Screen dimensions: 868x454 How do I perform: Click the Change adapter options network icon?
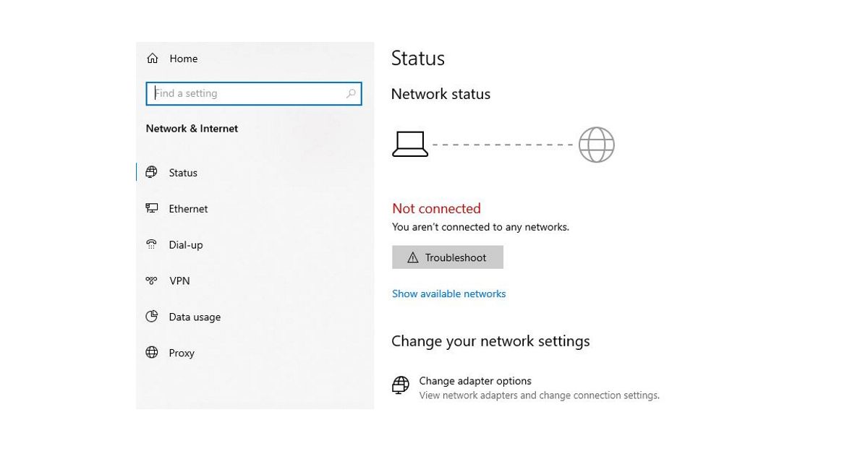(x=400, y=385)
